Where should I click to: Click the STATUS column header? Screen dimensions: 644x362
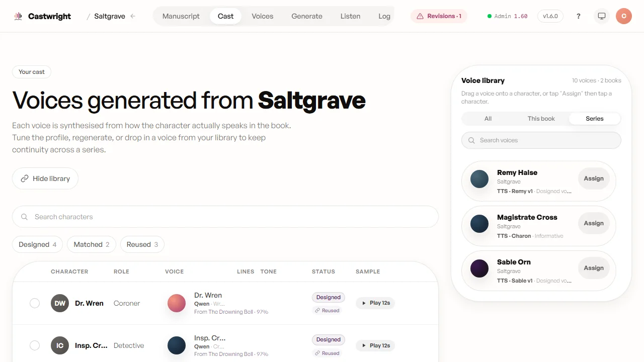[324, 271]
